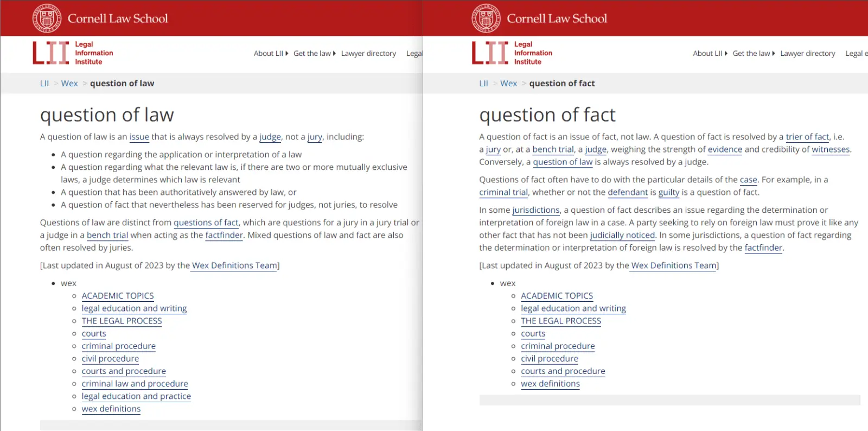Open 'civil procedure' on question of fact page
Image resolution: width=868 pixels, height=431 pixels.
tap(550, 358)
